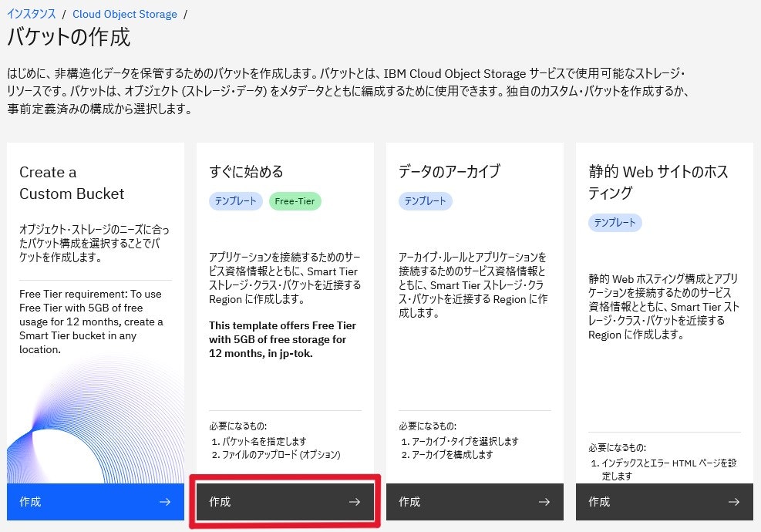Click テンプレート tag on データのアーカイブ card
The height and width of the screenshot is (532, 761).
[x=425, y=201]
